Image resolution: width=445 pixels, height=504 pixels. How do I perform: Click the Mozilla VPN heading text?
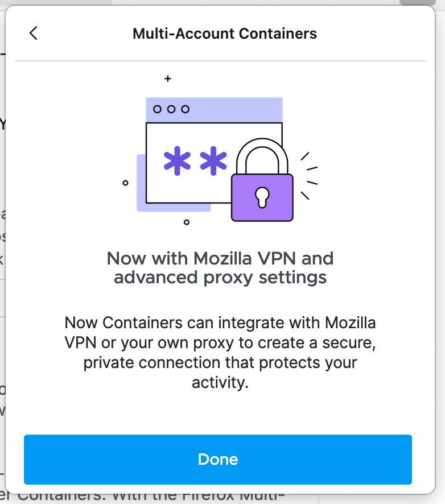coord(221,267)
